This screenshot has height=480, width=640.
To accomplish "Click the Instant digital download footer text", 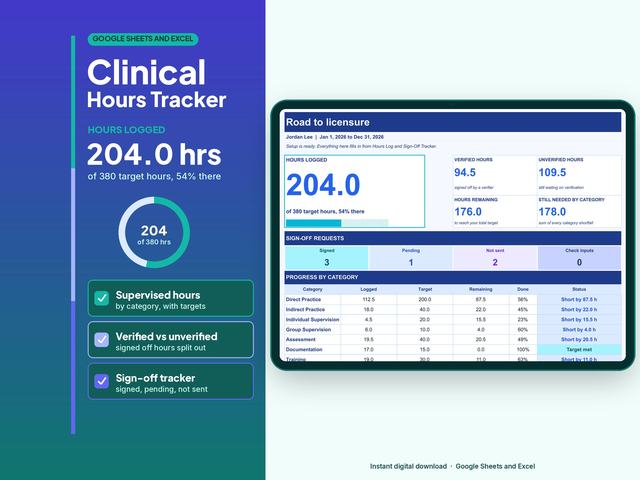I will [x=408, y=466].
